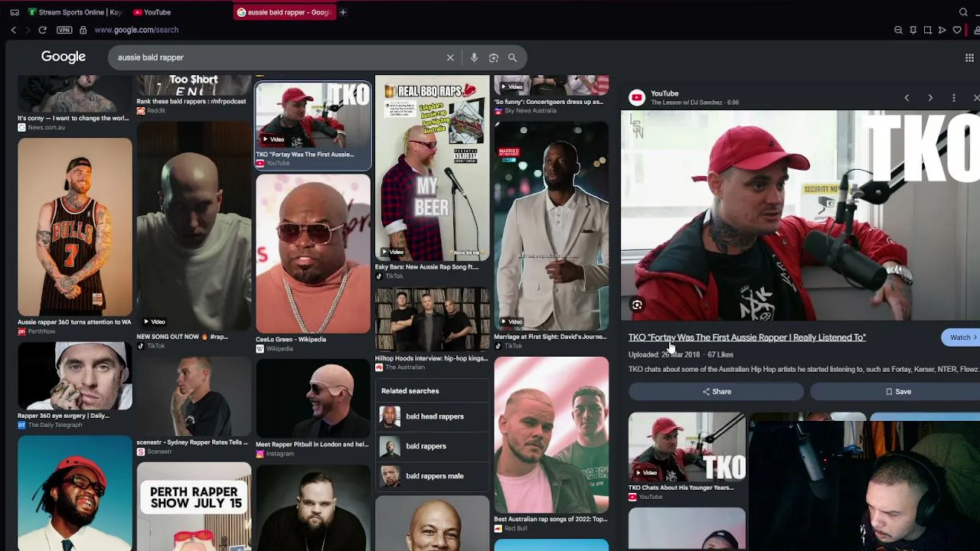Click the Watch button
The image size is (980, 551).
[x=960, y=337]
